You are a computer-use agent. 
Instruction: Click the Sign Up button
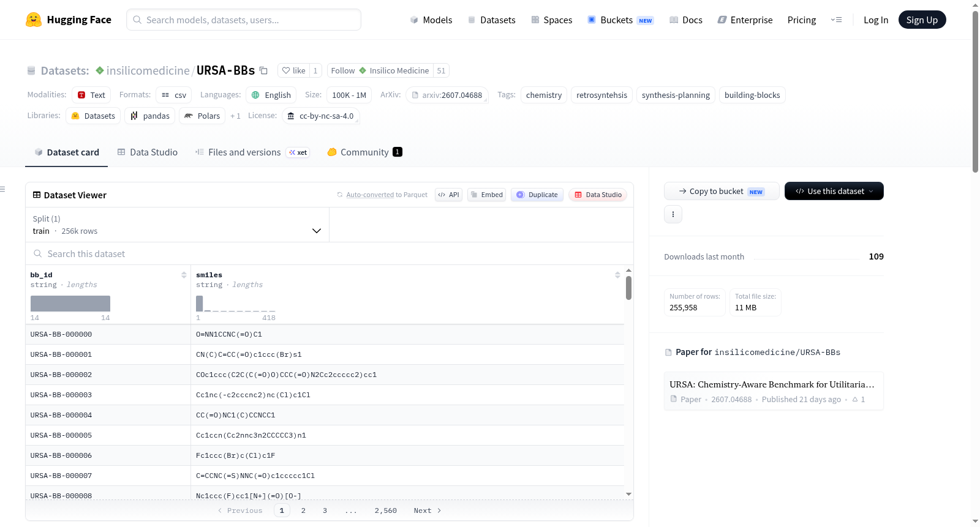922,20
